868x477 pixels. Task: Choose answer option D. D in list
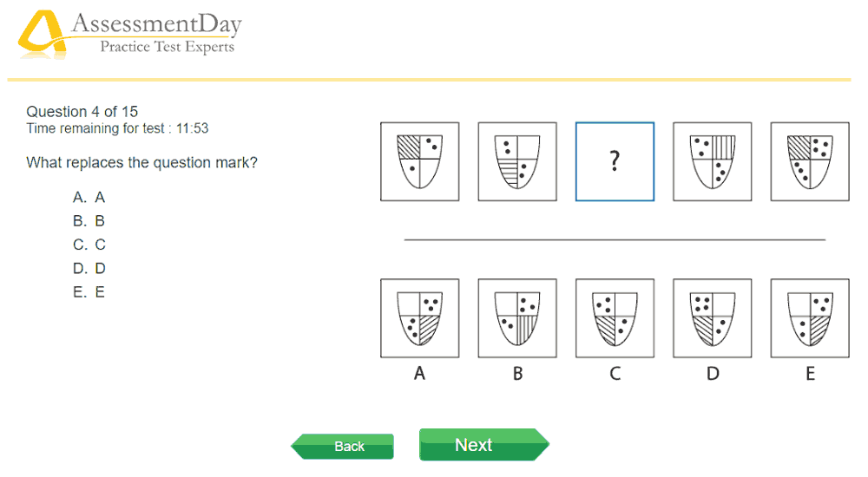coord(89,268)
